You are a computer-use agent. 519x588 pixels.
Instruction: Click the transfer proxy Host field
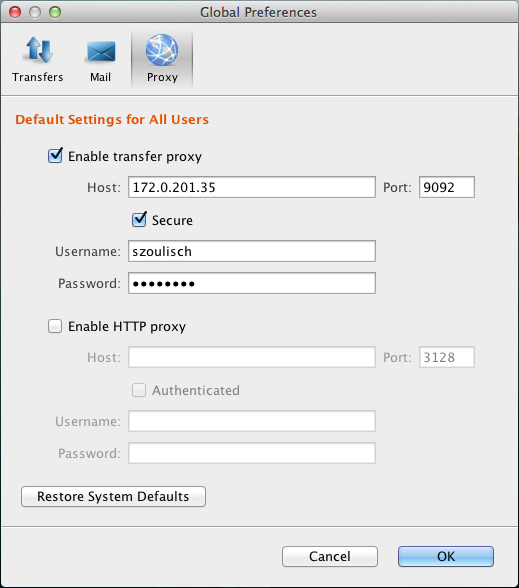click(x=252, y=187)
